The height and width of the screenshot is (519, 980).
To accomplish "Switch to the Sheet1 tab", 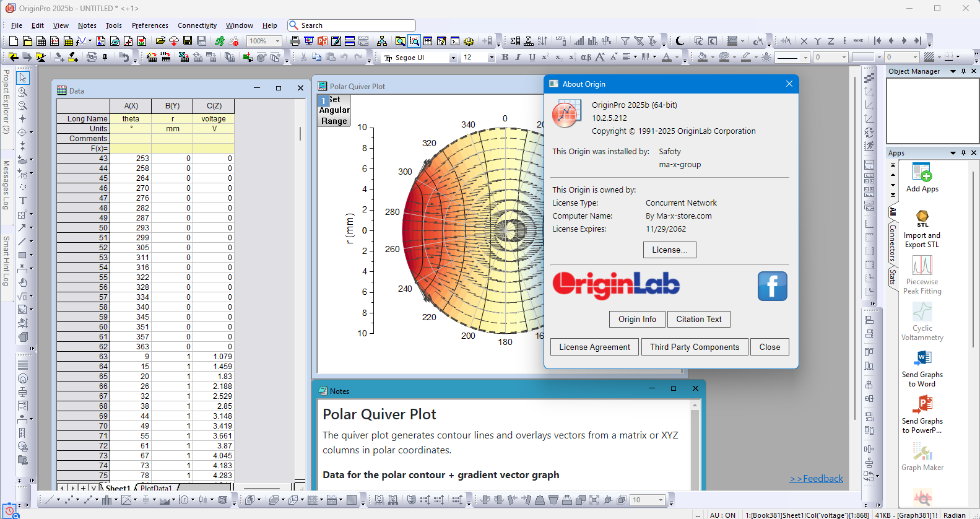I will tap(118, 488).
